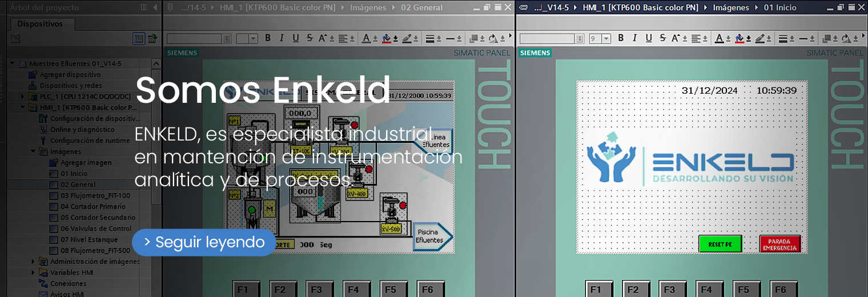Toggle italic in the 01 Inicio editor toolbar
Viewport: 868px width, 297px height.
[634, 38]
